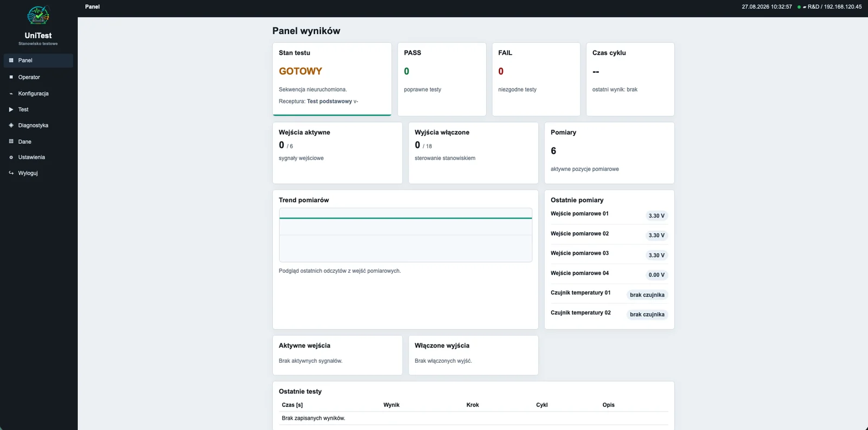Go to Konfiguracja section
Viewport: 868px width, 430px height.
tap(38, 93)
